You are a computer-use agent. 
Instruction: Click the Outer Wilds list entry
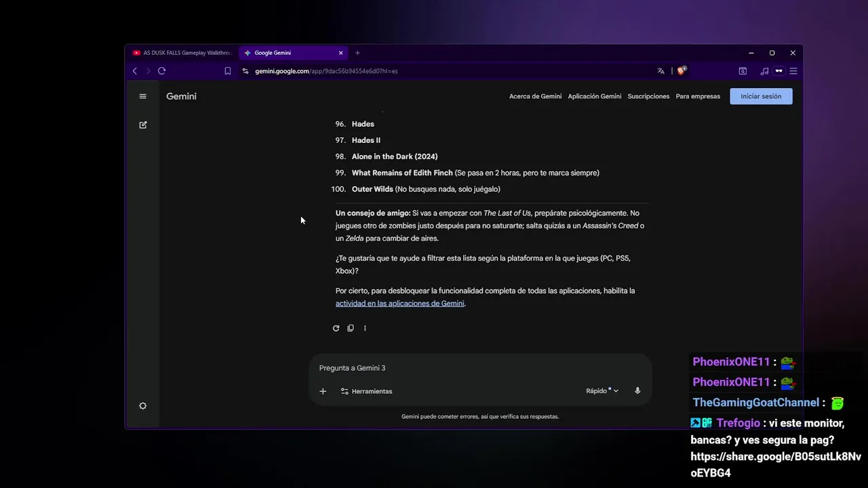(426, 189)
